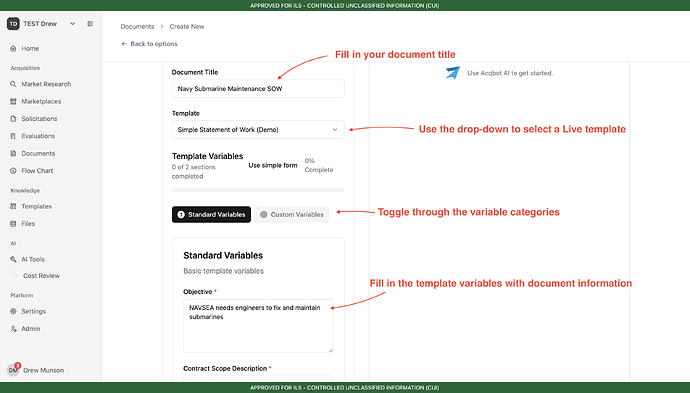Viewport: 690px width, 393px height.
Task: Open Flow Chart page
Action: pos(37,171)
